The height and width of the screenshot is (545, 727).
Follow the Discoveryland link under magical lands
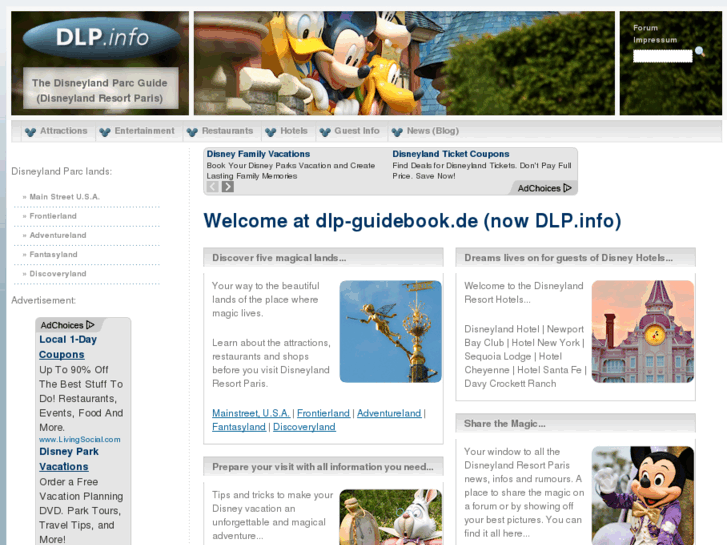304,427
